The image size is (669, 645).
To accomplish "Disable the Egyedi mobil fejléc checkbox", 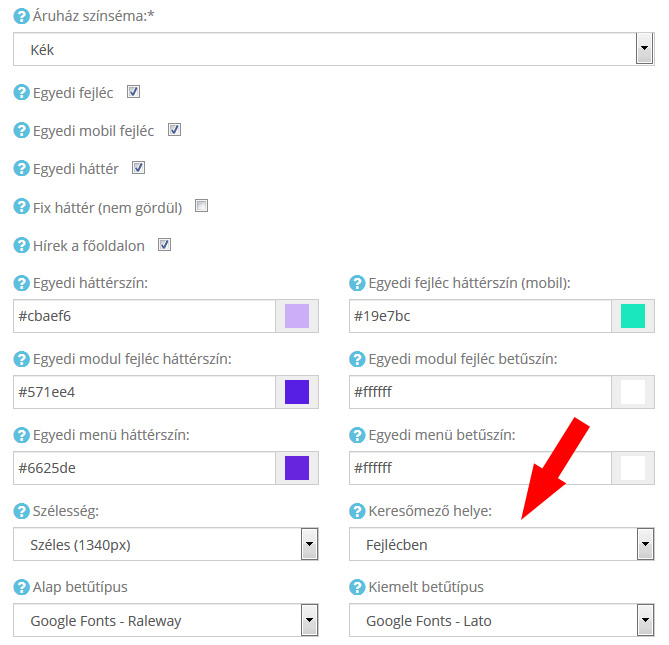I will pos(174,130).
